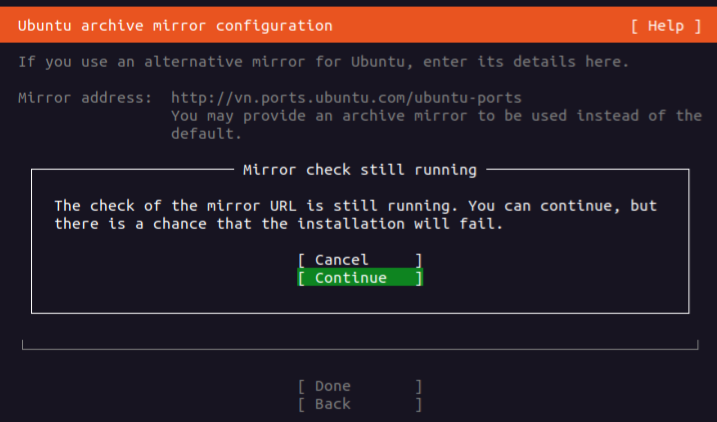Click the opening bracket of Cancel
The height and width of the screenshot is (422, 717).
point(302,260)
